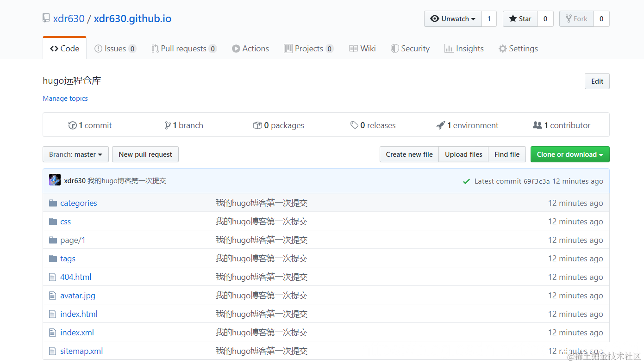Image resolution: width=644 pixels, height=364 pixels.
Task: Open the sitemap.xml file
Action: (x=81, y=351)
